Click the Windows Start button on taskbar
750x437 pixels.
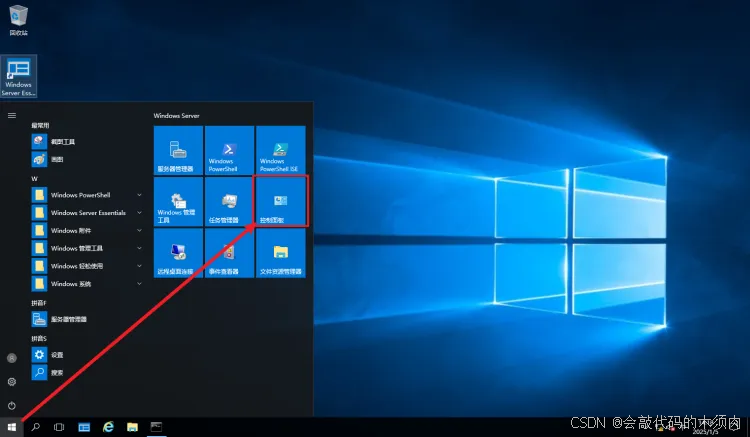pyautogui.click(x=11, y=427)
